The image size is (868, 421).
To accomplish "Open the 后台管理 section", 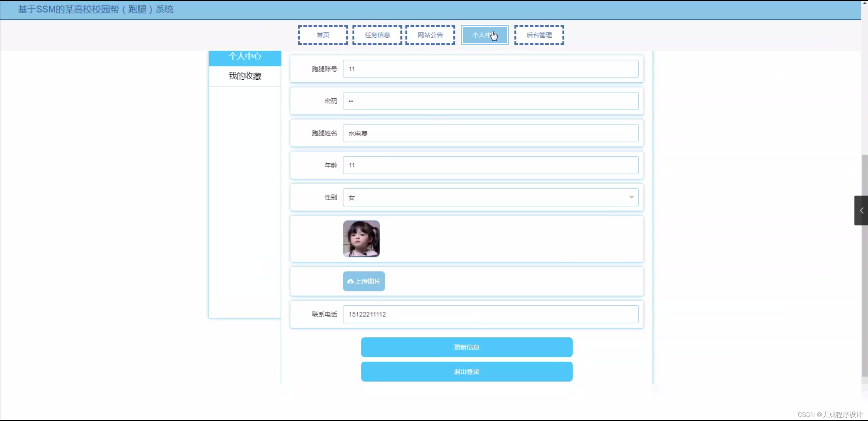I will tap(539, 35).
